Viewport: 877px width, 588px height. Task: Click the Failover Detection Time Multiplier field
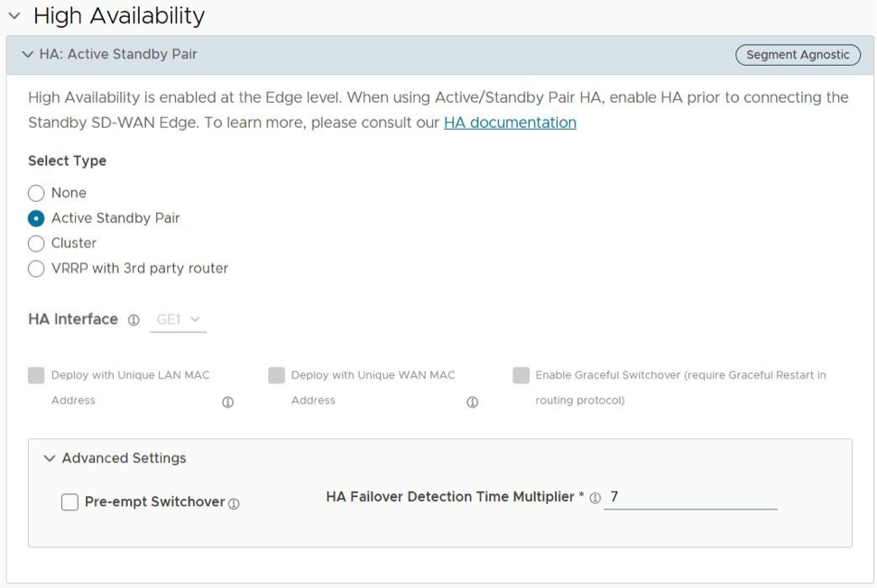pos(690,498)
